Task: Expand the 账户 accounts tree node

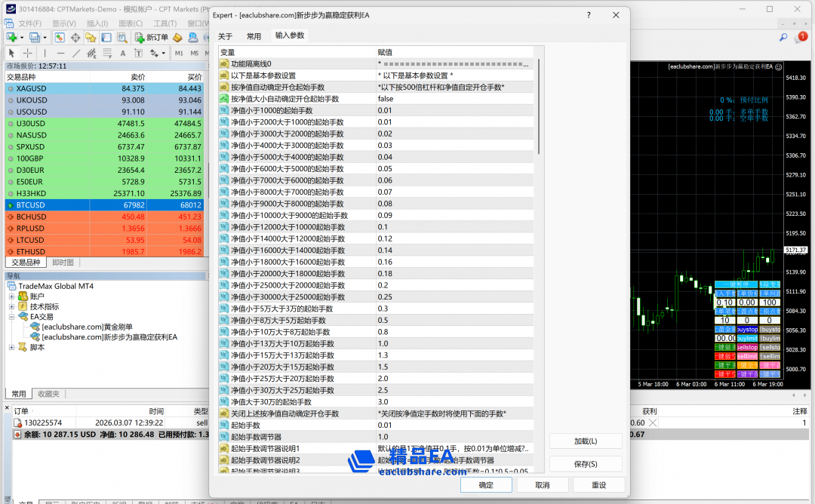Action: 12,297
